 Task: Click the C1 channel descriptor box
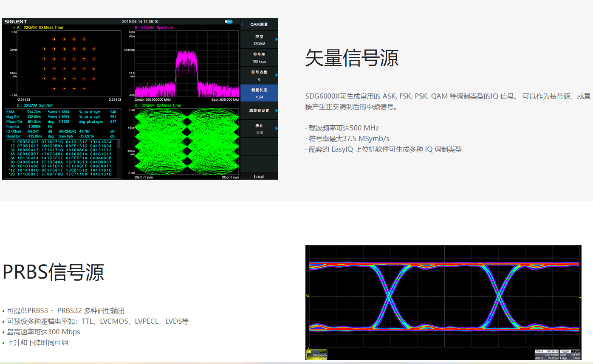[316, 355]
